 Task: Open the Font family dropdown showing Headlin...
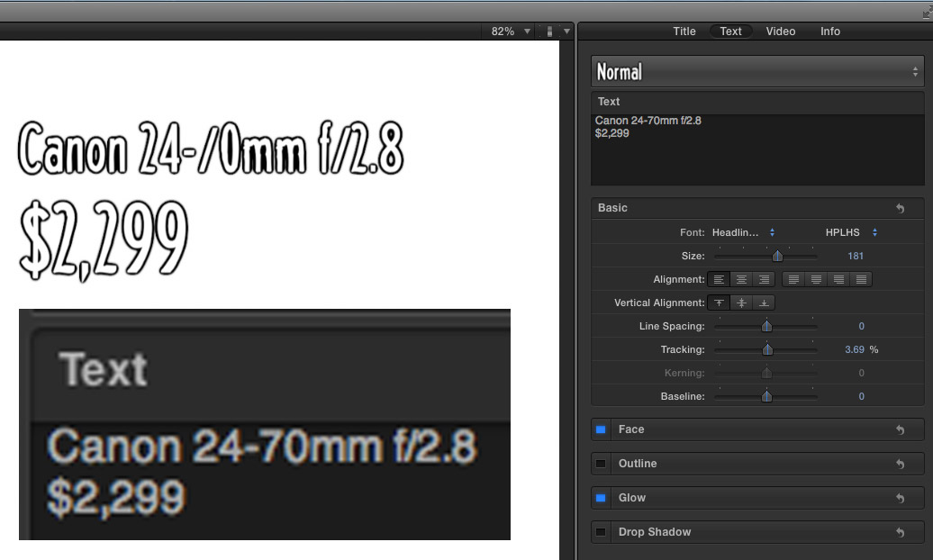[743, 232]
